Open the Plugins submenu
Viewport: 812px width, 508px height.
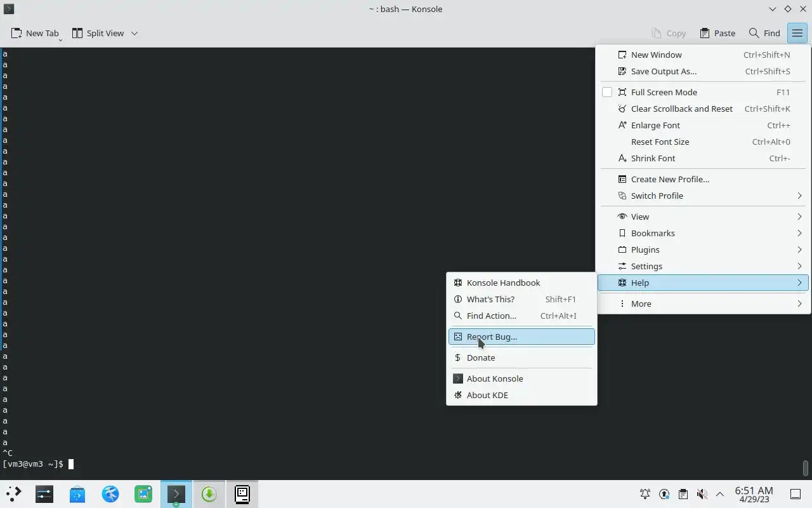coord(703,250)
